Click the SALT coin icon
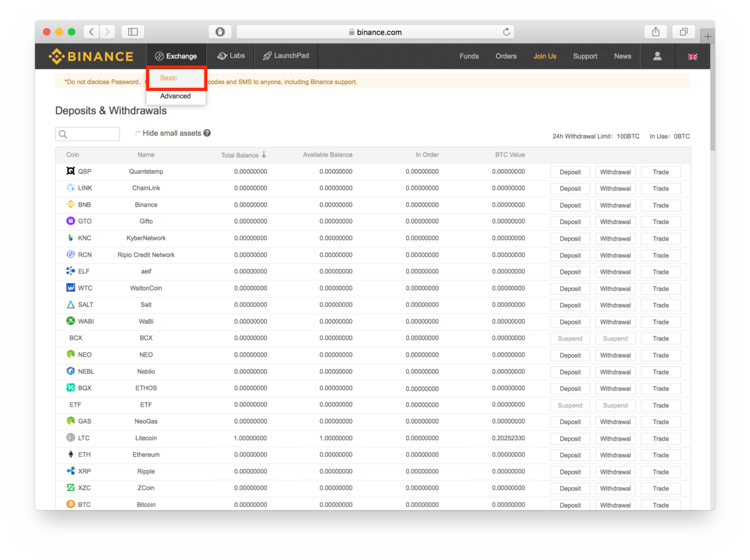This screenshot has height=560, width=750. coord(71,305)
